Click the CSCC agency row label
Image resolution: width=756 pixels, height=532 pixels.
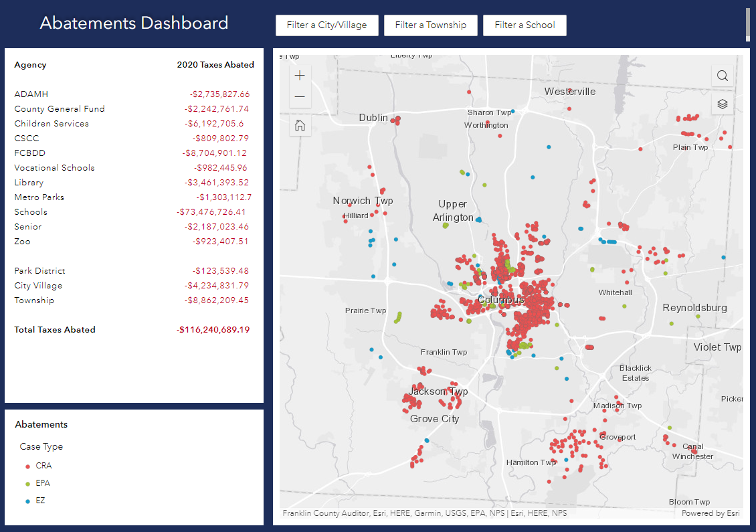27,139
